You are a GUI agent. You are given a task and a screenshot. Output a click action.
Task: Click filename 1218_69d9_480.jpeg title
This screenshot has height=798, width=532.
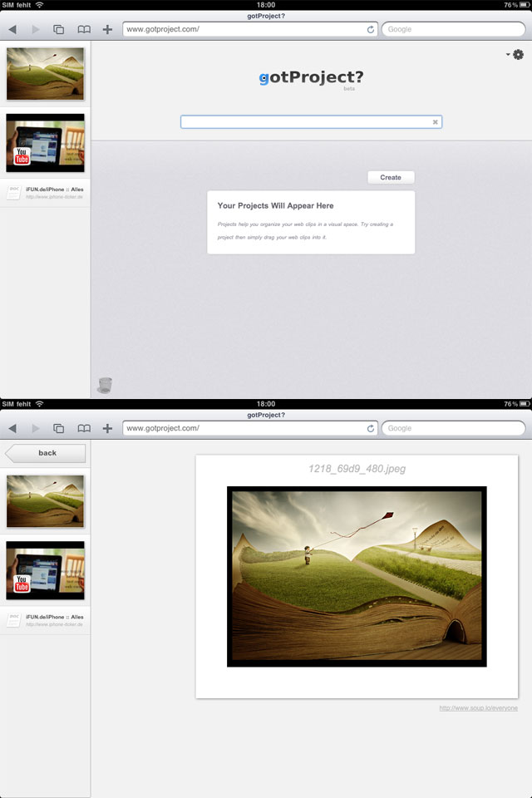(x=357, y=469)
